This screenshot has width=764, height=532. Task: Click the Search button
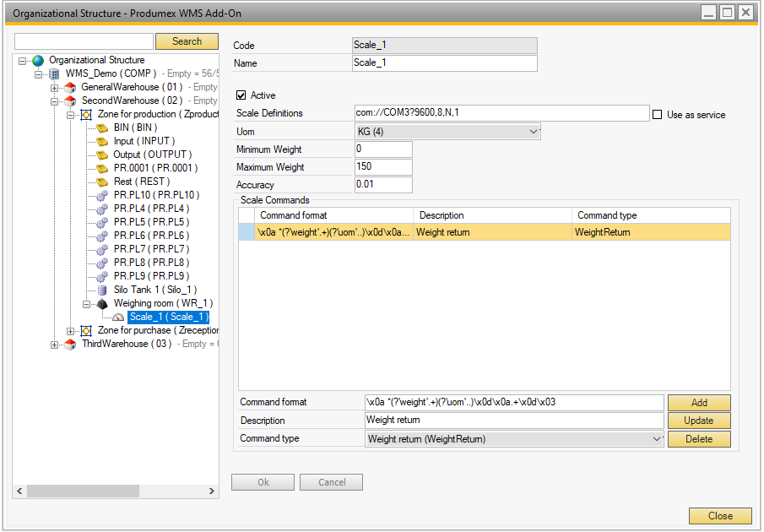[x=187, y=41]
